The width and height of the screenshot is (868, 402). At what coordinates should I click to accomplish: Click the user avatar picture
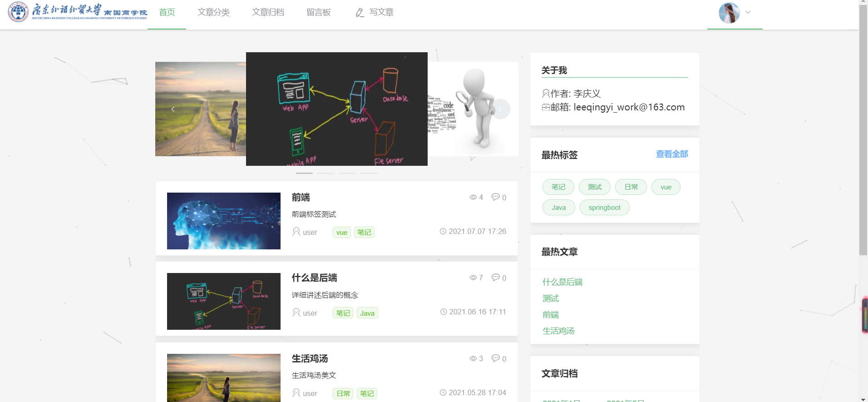coord(729,13)
